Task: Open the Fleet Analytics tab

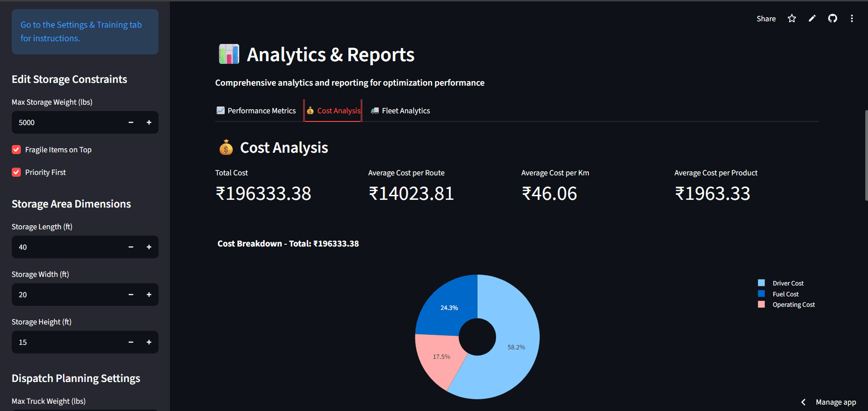Action: [x=400, y=111]
